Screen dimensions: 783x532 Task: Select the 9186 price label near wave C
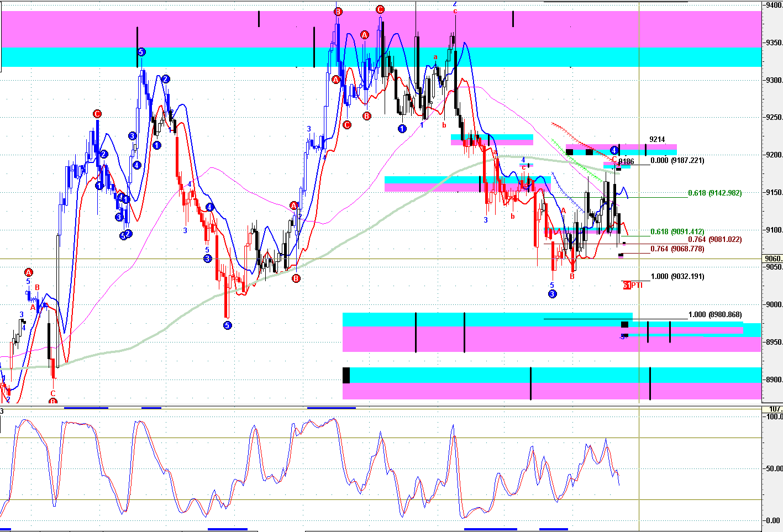(626, 162)
